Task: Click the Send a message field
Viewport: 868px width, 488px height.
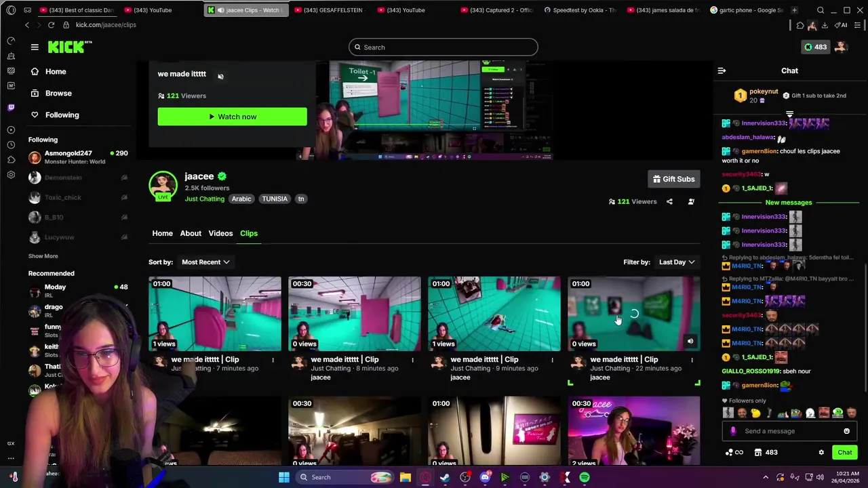Action: (x=789, y=431)
